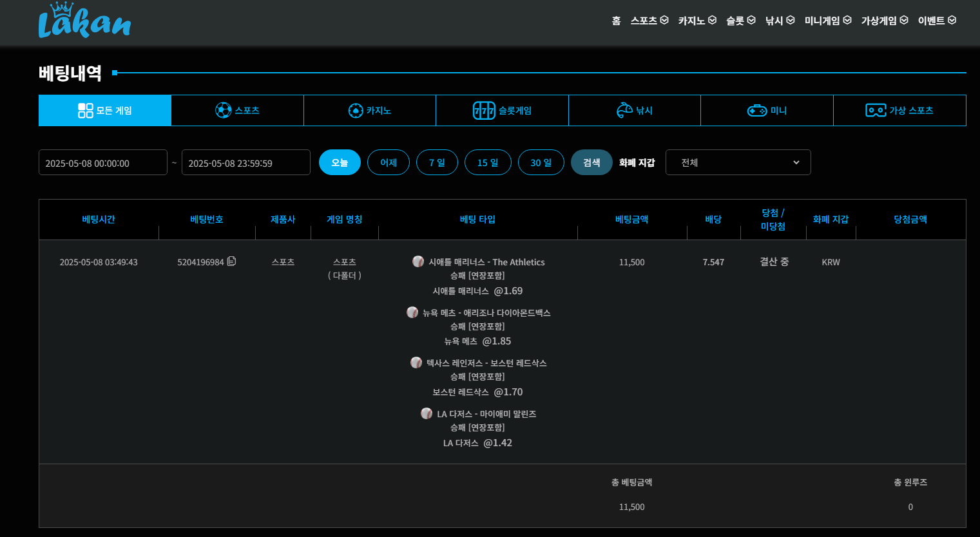Open the 777 slot game tab icon
Screen dimensions: 980x537
(x=484, y=111)
